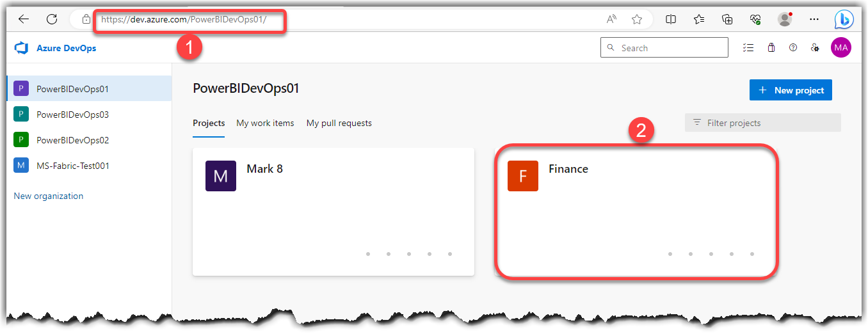Image resolution: width=868 pixels, height=334 pixels.
Task: Click the New project button
Action: pyautogui.click(x=791, y=90)
